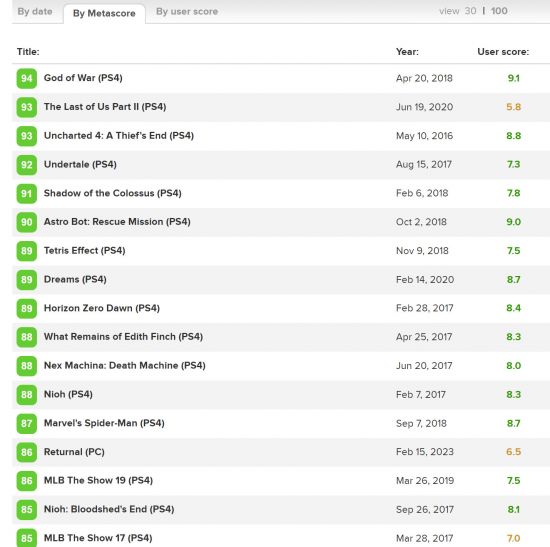Image resolution: width=550 pixels, height=547 pixels.
Task: Switch to the By date tab
Action: (35, 12)
